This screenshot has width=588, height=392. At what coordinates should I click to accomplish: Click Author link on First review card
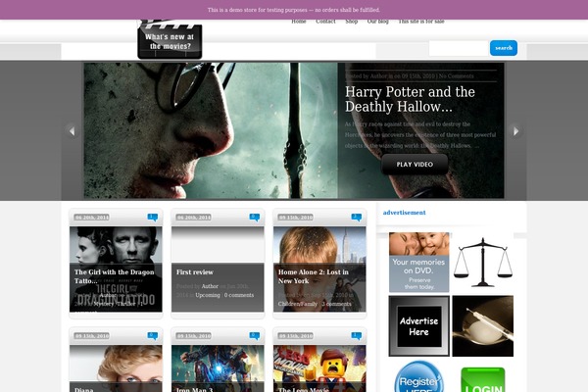tap(210, 286)
